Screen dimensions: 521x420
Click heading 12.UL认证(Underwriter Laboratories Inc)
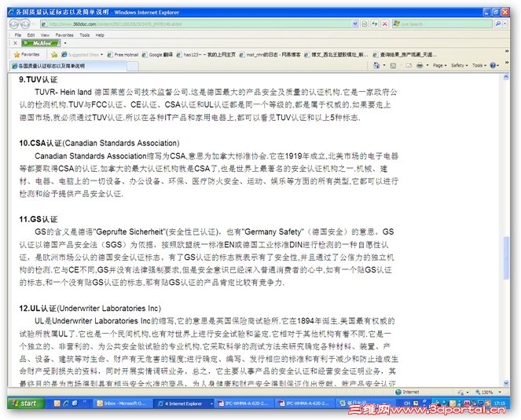(x=90, y=308)
